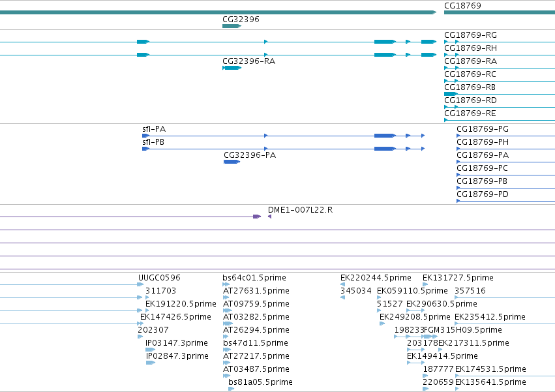555x392 pixels.
Task: Select FGM315H09.5prime EST
Action: point(431,337)
